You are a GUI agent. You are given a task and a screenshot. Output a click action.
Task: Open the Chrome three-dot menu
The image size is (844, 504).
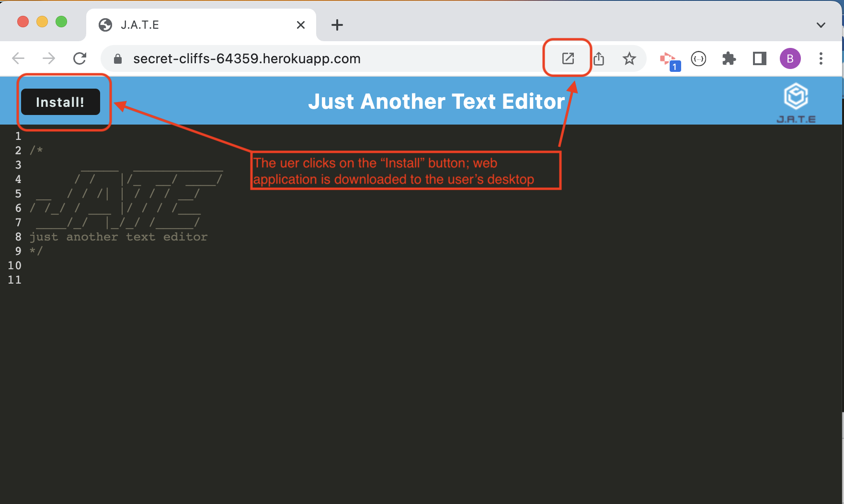(x=821, y=58)
